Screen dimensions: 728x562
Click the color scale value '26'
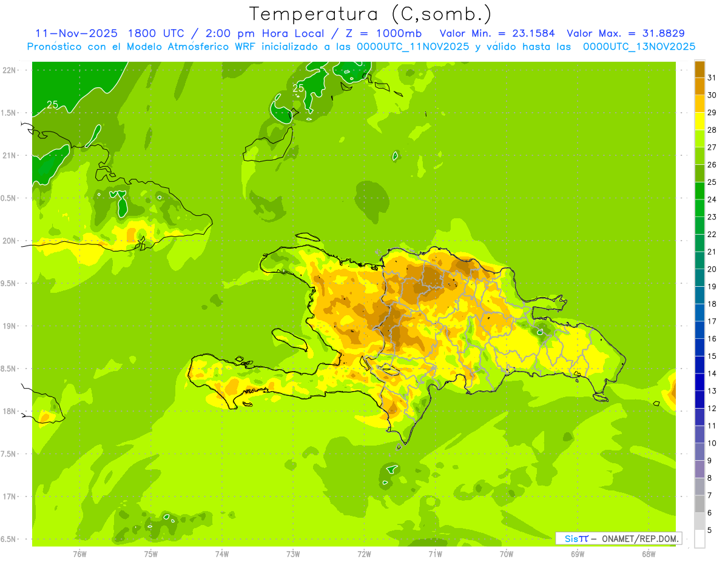[712, 165]
